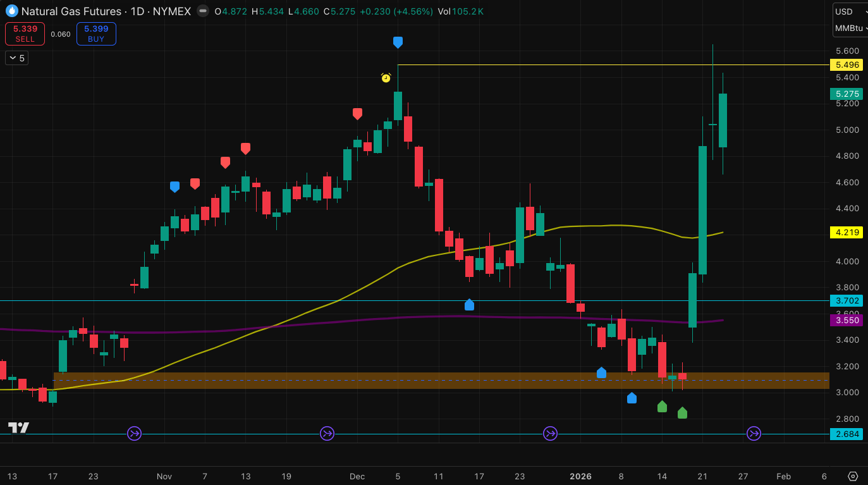This screenshot has width=868, height=485.
Task: Click the Nov label on time axis
Action: [164, 476]
